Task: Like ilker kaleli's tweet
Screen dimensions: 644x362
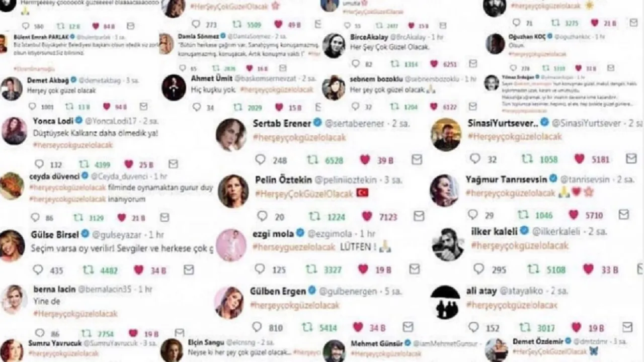Action: (x=588, y=269)
